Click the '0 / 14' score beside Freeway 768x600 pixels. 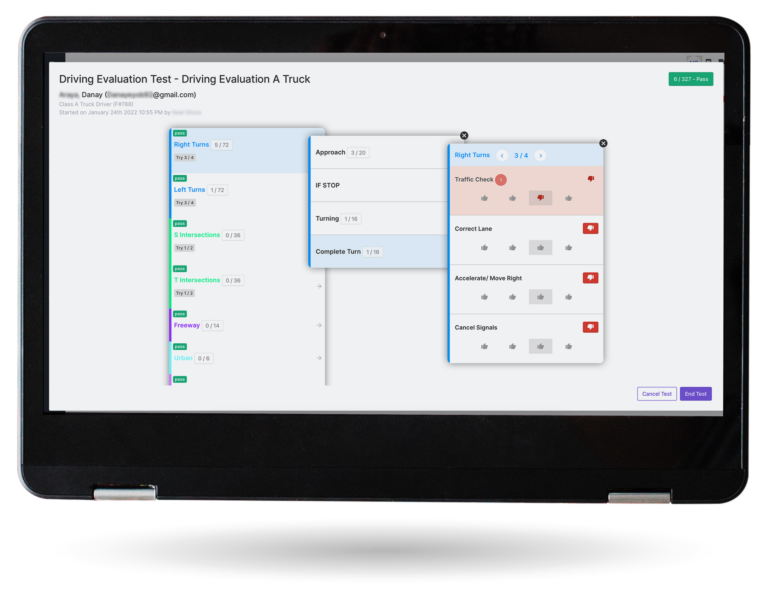pos(213,326)
